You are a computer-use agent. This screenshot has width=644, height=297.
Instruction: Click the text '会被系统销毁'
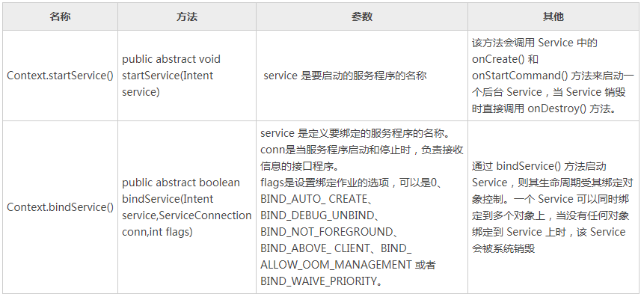pyautogui.click(x=503, y=248)
